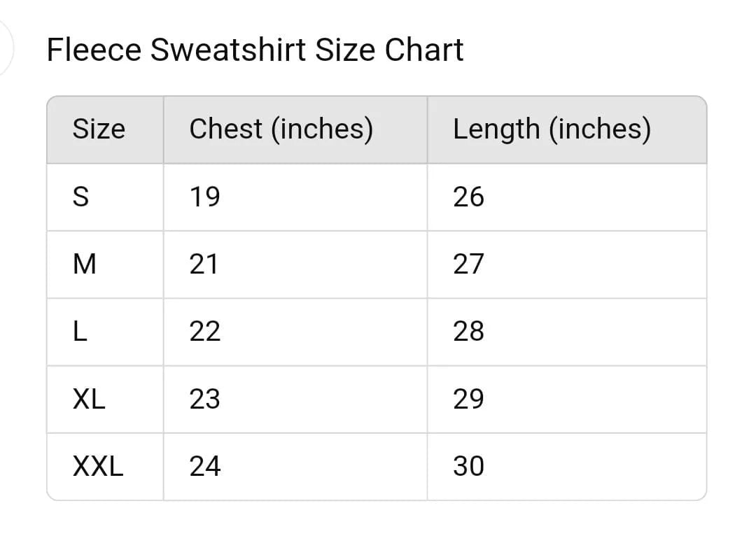Image resolution: width=756 pixels, height=543 pixels.
Task: Click chest value 19 for size S
Action: point(204,197)
